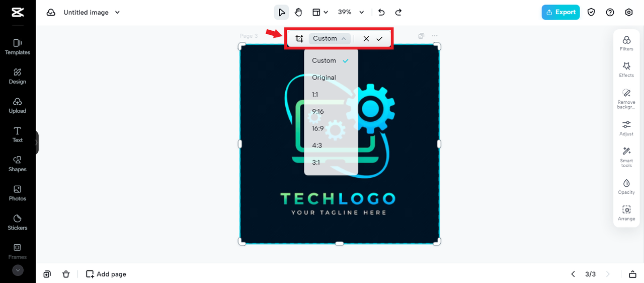The width and height of the screenshot is (644, 283).
Task: Click the 3/3 page indicator
Action: (590, 274)
